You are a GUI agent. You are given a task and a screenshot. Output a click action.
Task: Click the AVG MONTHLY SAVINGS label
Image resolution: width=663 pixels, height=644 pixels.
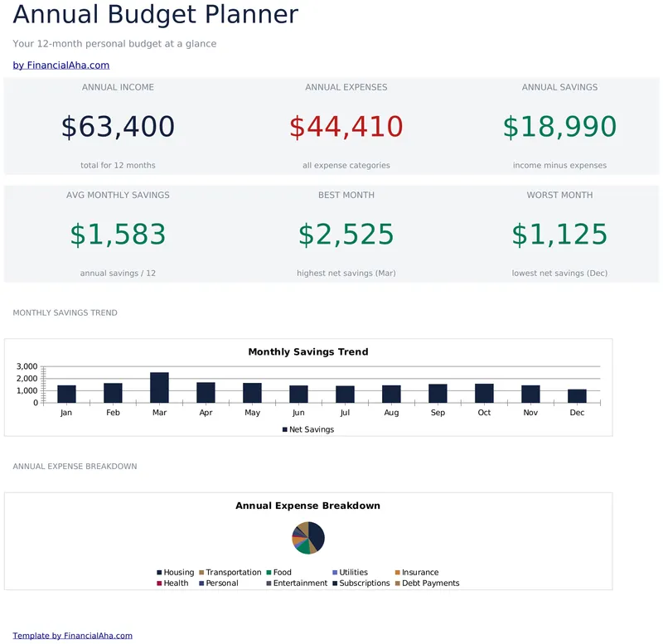pyautogui.click(x=118, y=195)
